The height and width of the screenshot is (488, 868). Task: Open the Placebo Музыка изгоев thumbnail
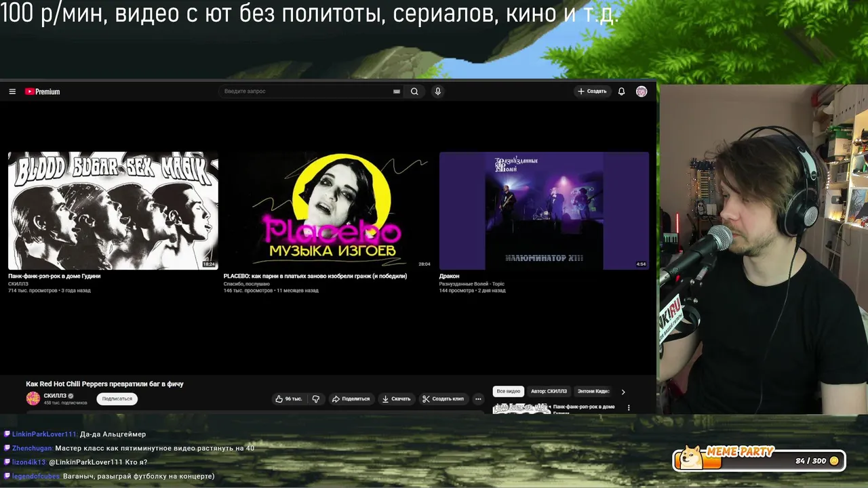coord(328,211)
